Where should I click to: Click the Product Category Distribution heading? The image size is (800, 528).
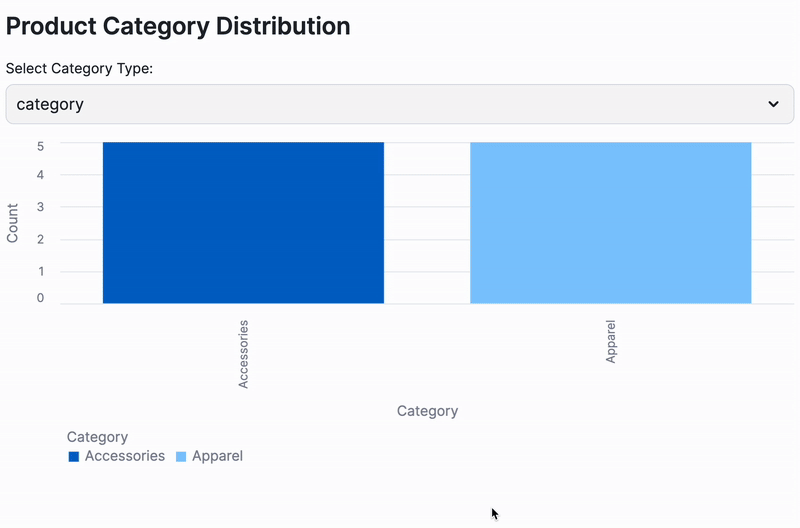(178, 26)
